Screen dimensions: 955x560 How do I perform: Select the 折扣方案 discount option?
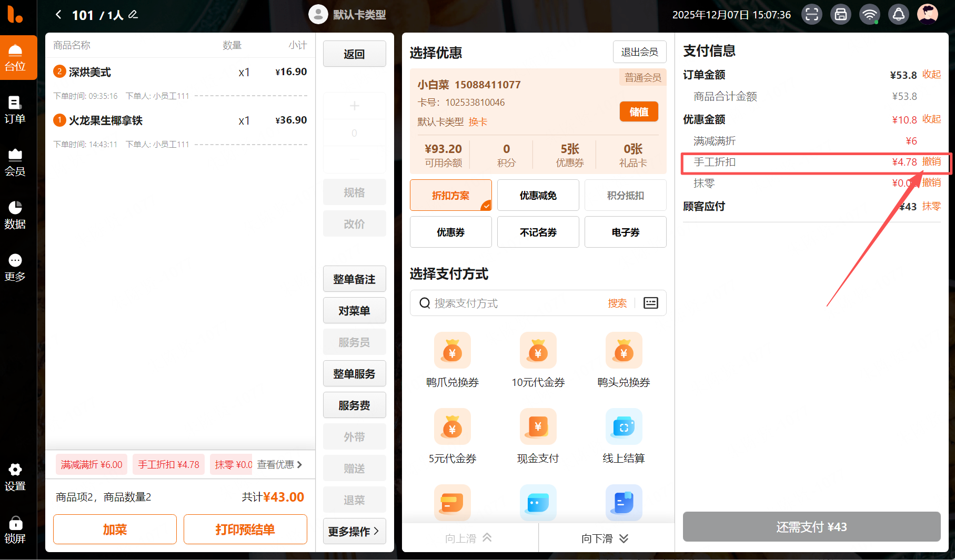click(451, 195)
